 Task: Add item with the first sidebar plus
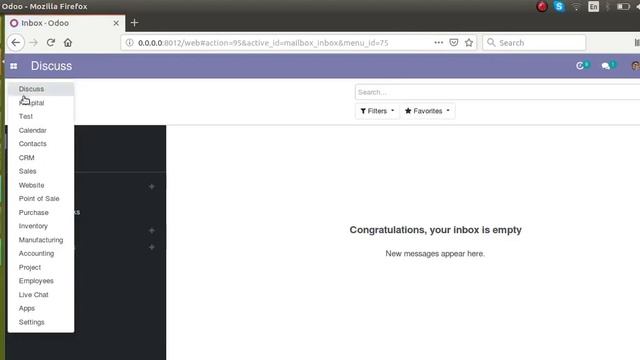pyautogui.click(x=151, y=187)
